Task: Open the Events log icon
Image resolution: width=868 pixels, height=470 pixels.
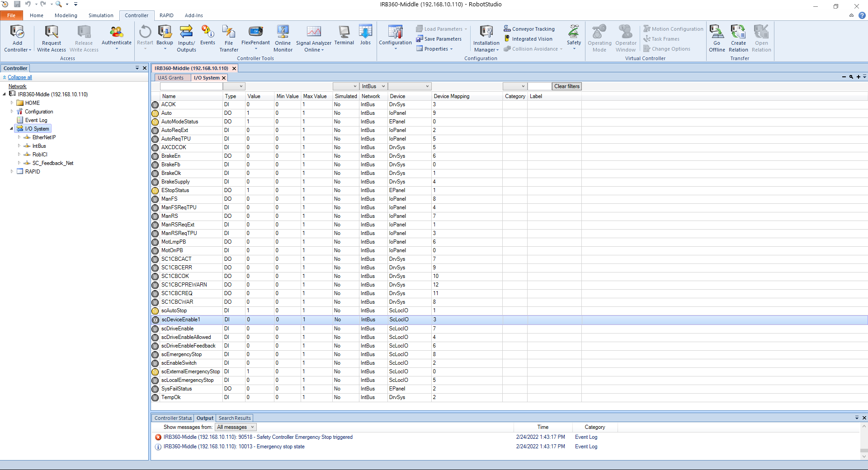Action: click(x=208, y=32)
